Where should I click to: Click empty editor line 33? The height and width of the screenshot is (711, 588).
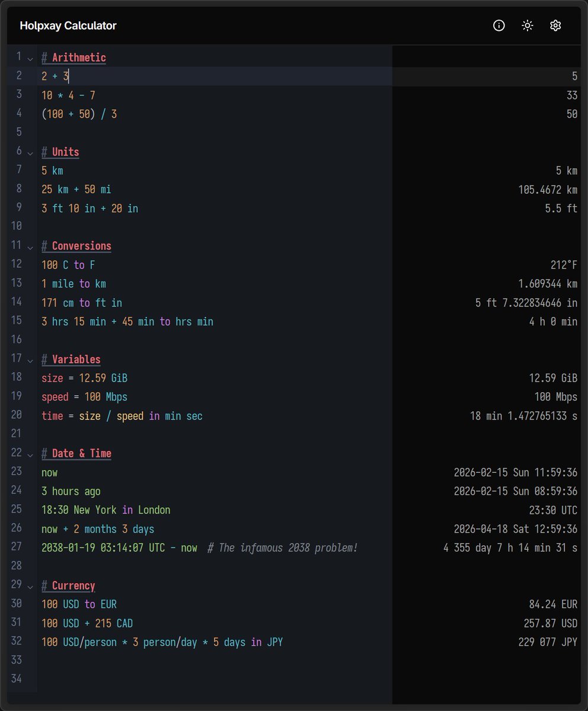[214, 661]
